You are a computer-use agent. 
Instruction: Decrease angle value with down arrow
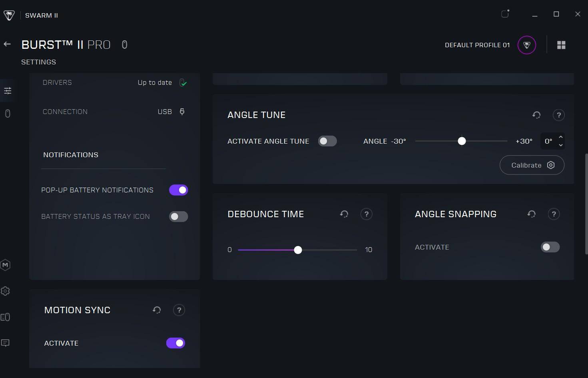[x=560, y=145]
